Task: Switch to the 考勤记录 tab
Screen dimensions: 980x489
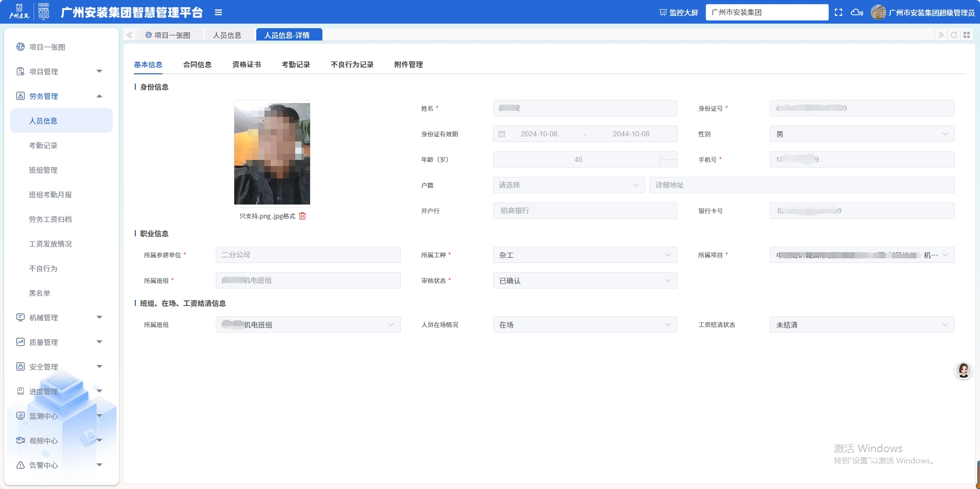Action: pyautogui.click(x=296, y=65)
